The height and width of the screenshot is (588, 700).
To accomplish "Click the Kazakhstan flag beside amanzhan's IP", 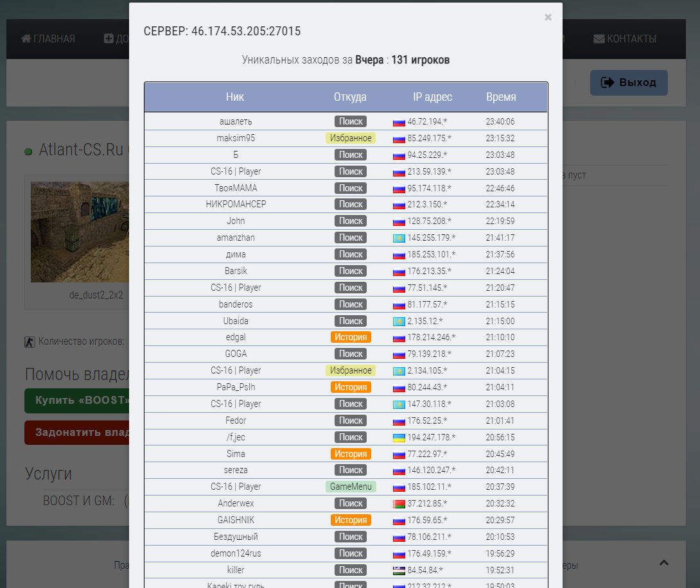I will [x=399, y=238].
